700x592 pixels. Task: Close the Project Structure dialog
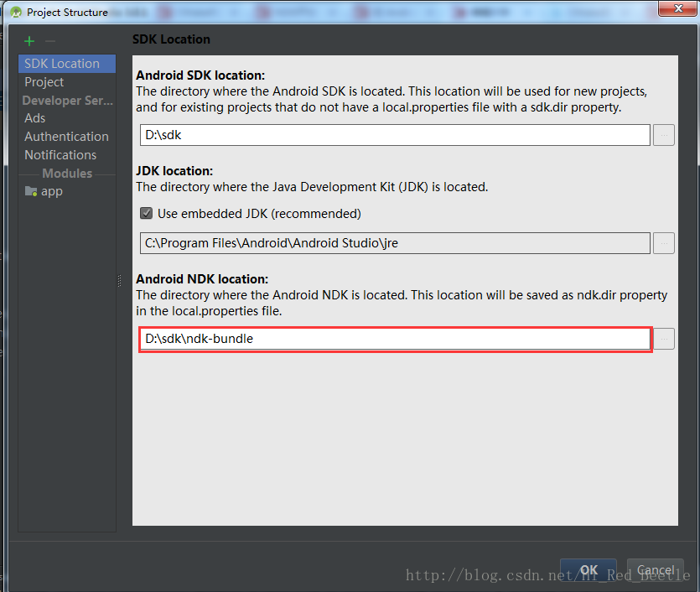(x=677, y=8)
